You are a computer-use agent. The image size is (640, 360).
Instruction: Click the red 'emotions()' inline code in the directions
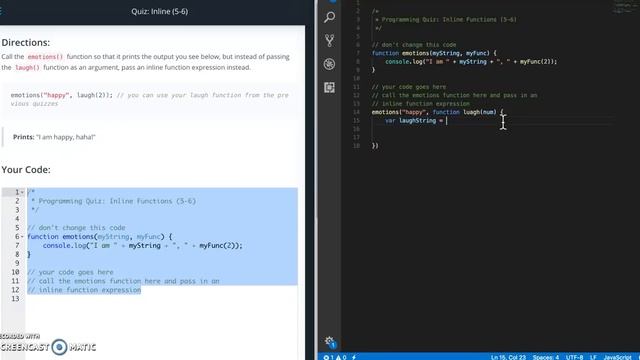coord(45,57)
